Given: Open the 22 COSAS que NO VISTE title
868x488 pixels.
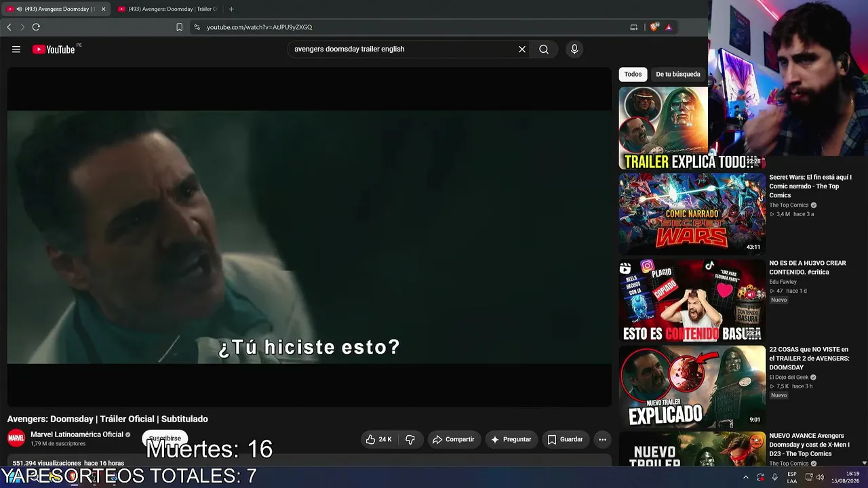Looking at the screenshot, I should click(x=809, y=359).
